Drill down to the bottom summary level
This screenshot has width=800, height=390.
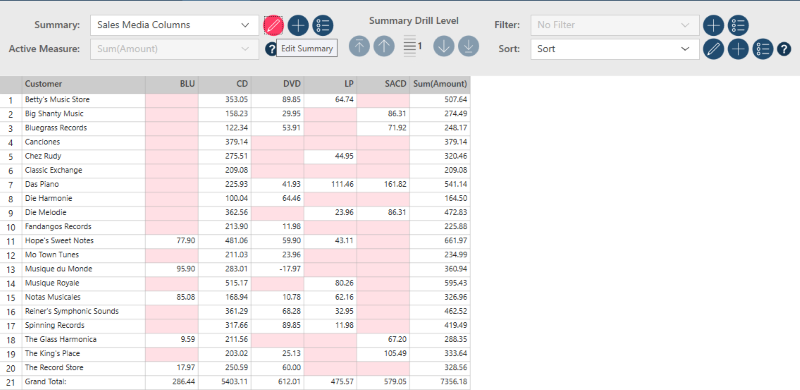tap(468, 46)
